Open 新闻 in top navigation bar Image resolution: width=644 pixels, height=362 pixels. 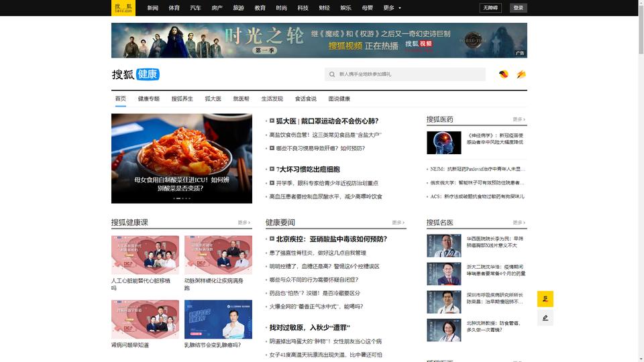click(152, 8)
